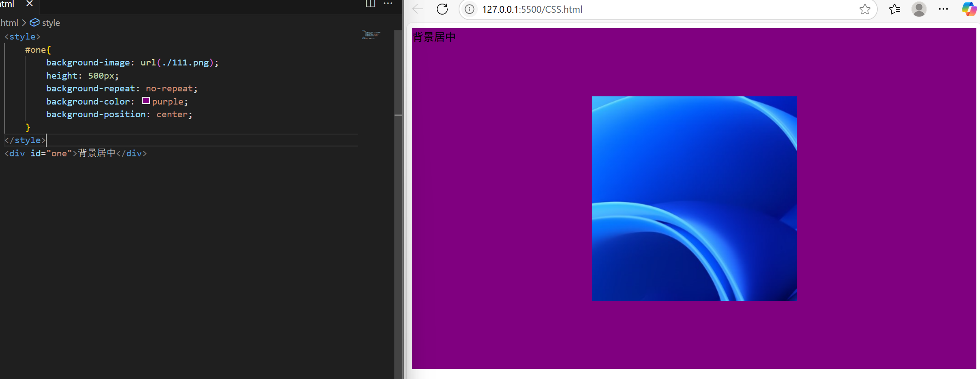Click the #one selector text

click(35, 50)
